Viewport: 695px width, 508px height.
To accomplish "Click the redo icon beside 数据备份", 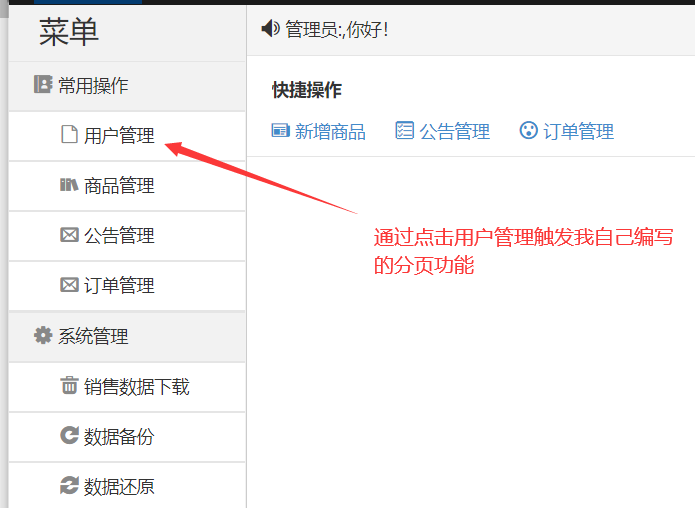I will pos(69,435).
